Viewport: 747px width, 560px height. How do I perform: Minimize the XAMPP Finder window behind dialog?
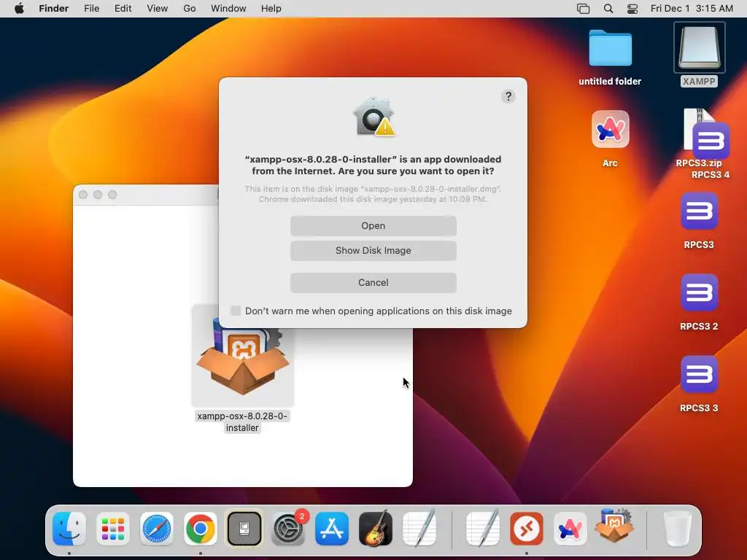[x=98, y=195]
